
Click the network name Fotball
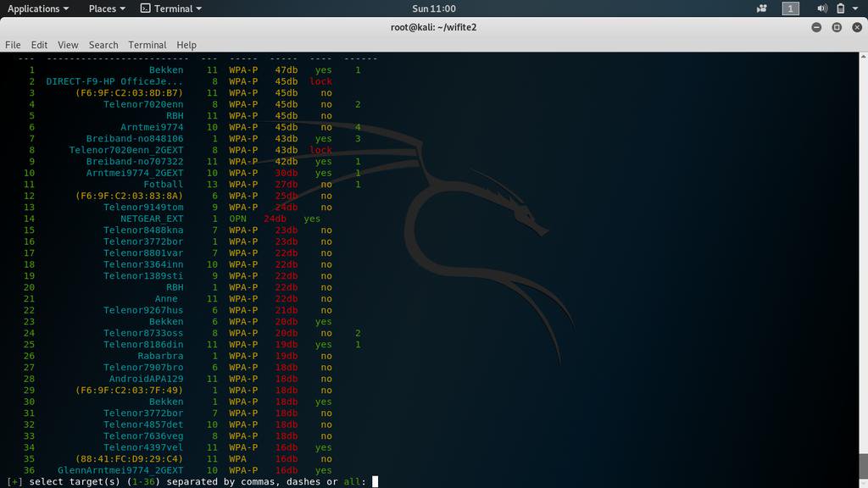(163, 184)
